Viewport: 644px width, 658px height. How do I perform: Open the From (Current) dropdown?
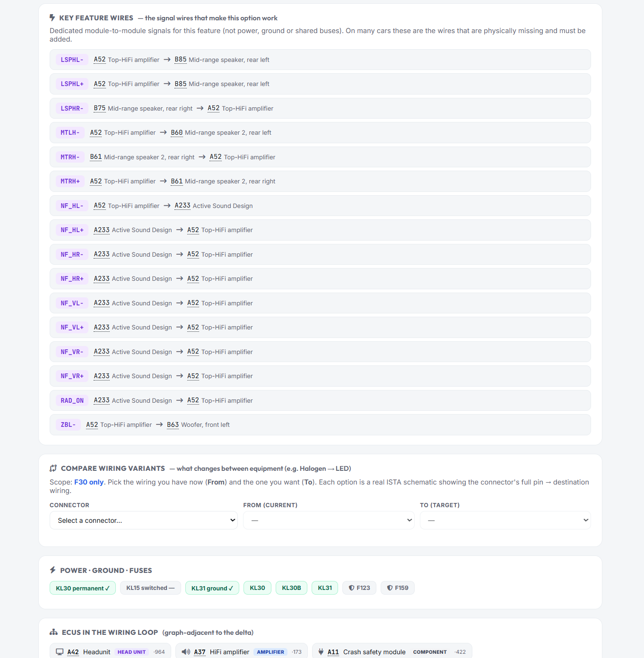329,520
